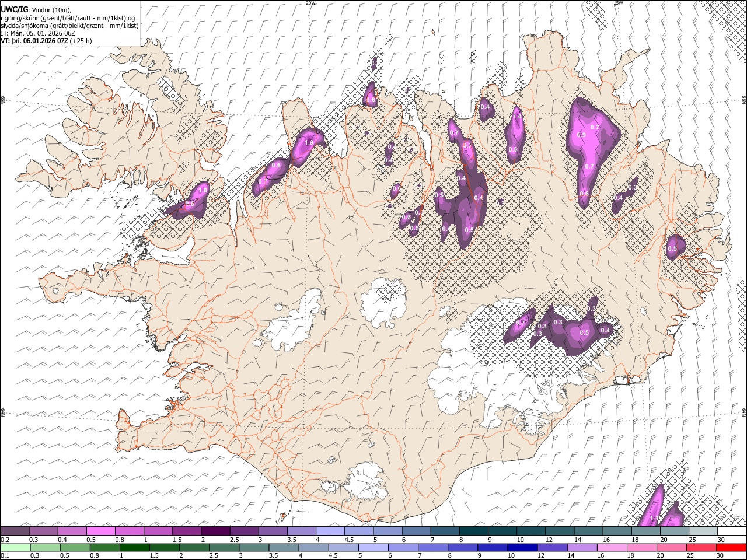
Task: Pick the top legend swatch between 0.8 and 1
Action: click(129, 531)
